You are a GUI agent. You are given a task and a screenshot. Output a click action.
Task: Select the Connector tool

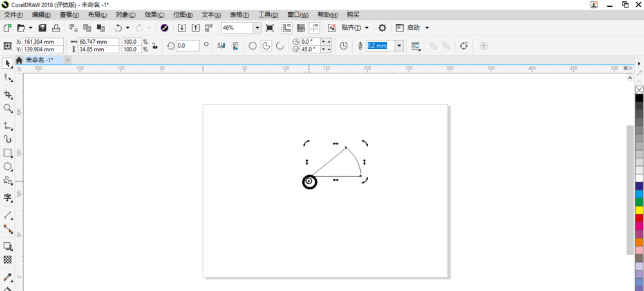(x=7, y=229)
